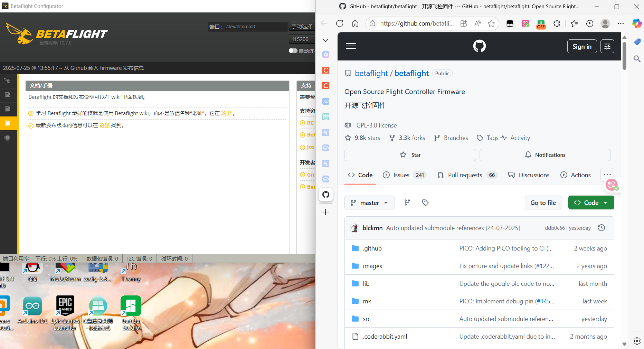Expand the master branch selector
Screen dimensions: 644x349
click(369, 202)
